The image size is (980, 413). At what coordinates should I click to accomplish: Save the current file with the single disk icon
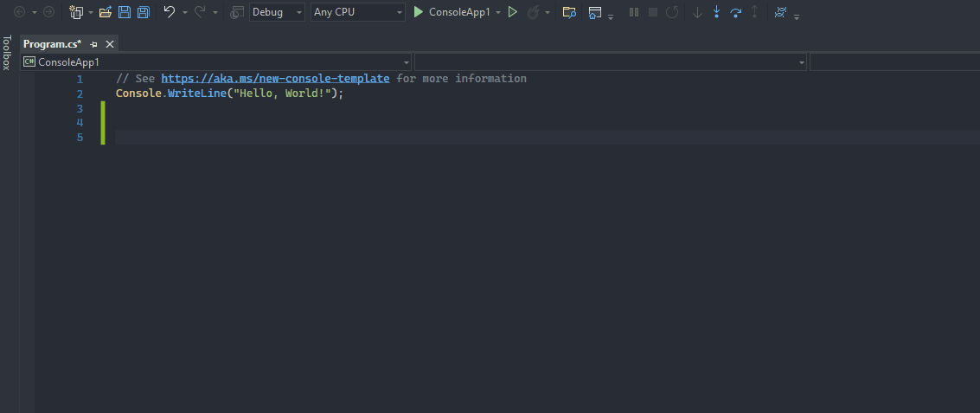pos(125,12)
